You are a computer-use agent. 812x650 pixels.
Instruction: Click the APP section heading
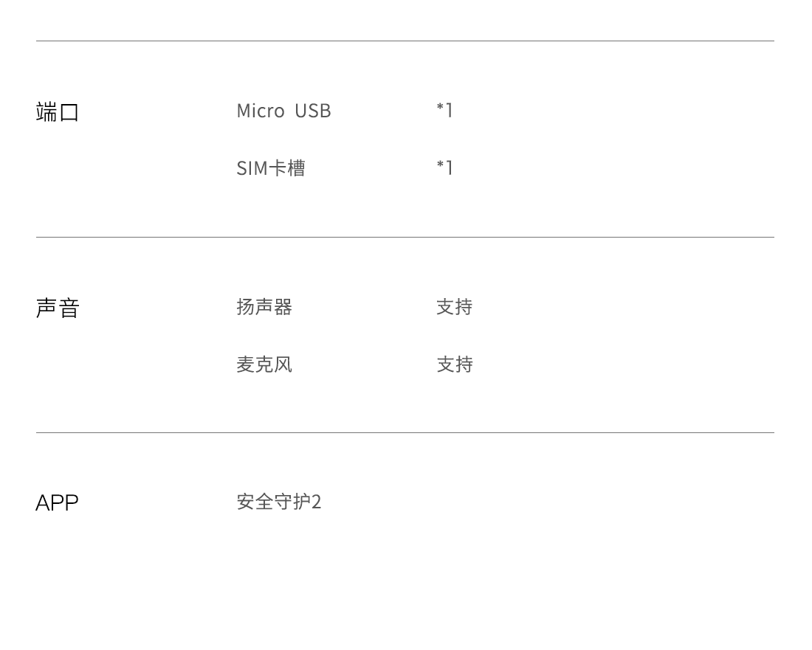tap(57, 502)
